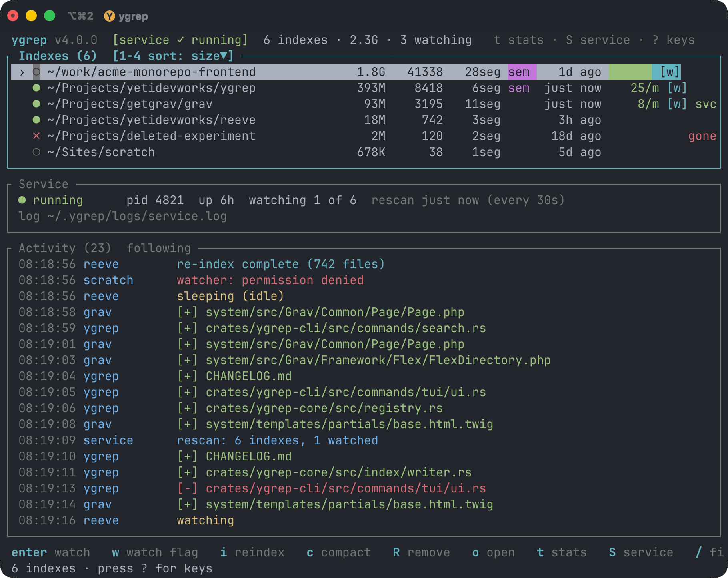Click the [+] marker at 08:19:11 writer.rs
This screenshot has height=578, width=728.
(x=188, y=472)
